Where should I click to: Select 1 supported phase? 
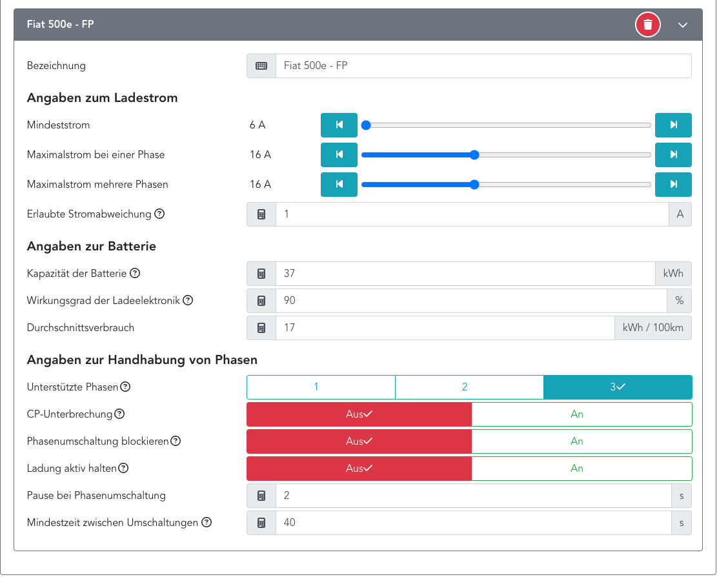(x=321, y=387)
